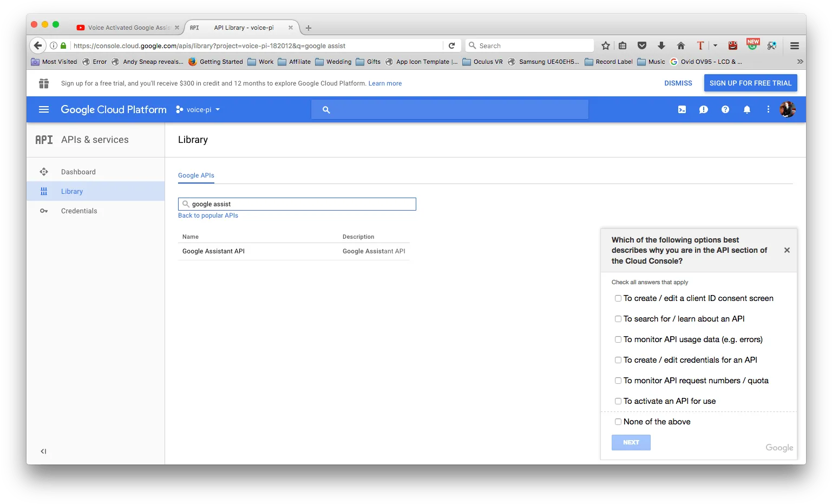Open the user account avatar
The height and width of the screenshot is (504, 832).
point(788,109)
